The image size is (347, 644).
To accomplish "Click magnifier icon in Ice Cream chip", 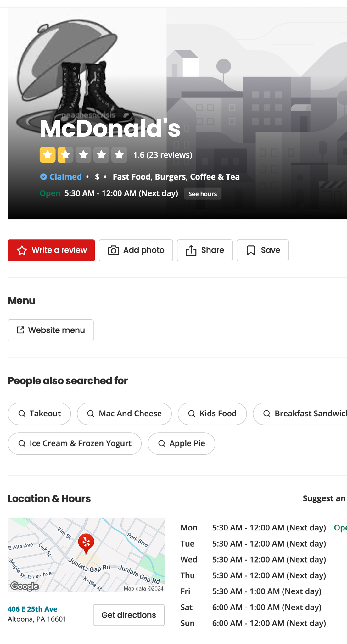I will coord(22,444).
